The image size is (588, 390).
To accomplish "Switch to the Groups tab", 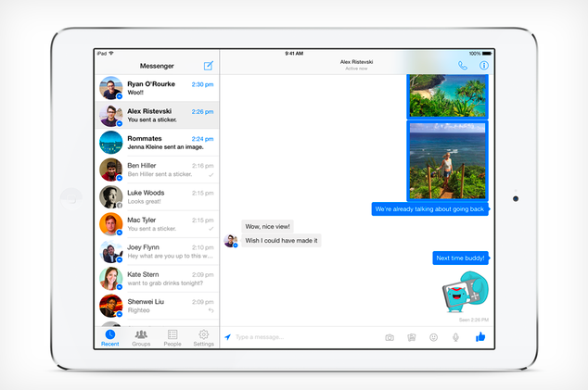I will (x=141, y=337).
